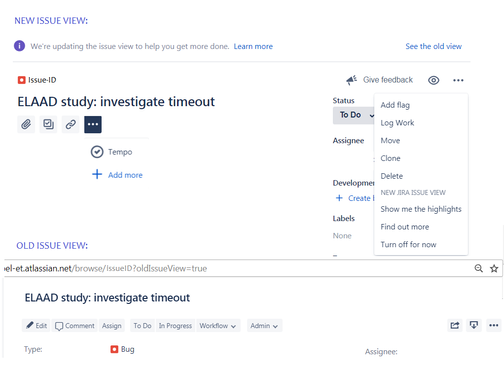Click the share icon in the old issue view
504x381 pixels.
(x=455, y=325)
